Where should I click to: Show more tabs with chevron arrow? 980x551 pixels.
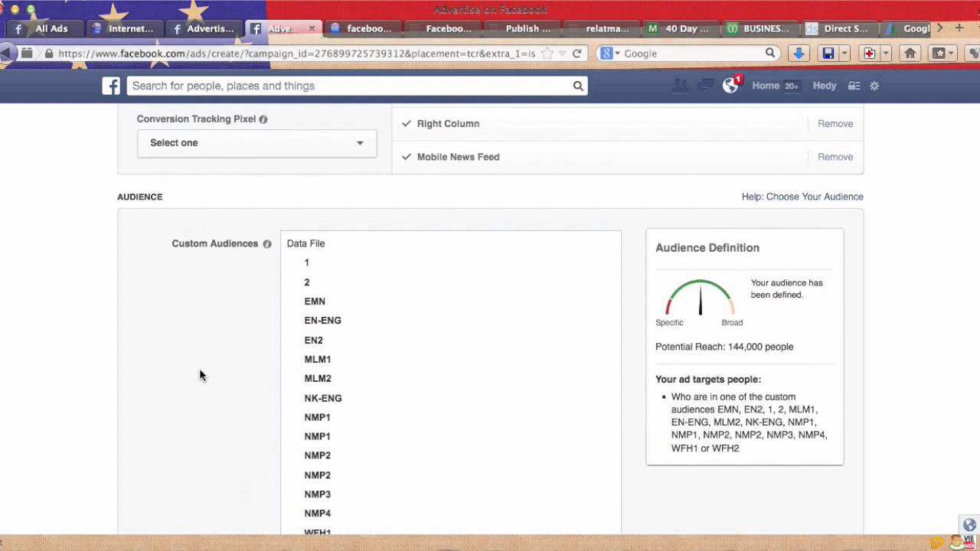(940, 28)
